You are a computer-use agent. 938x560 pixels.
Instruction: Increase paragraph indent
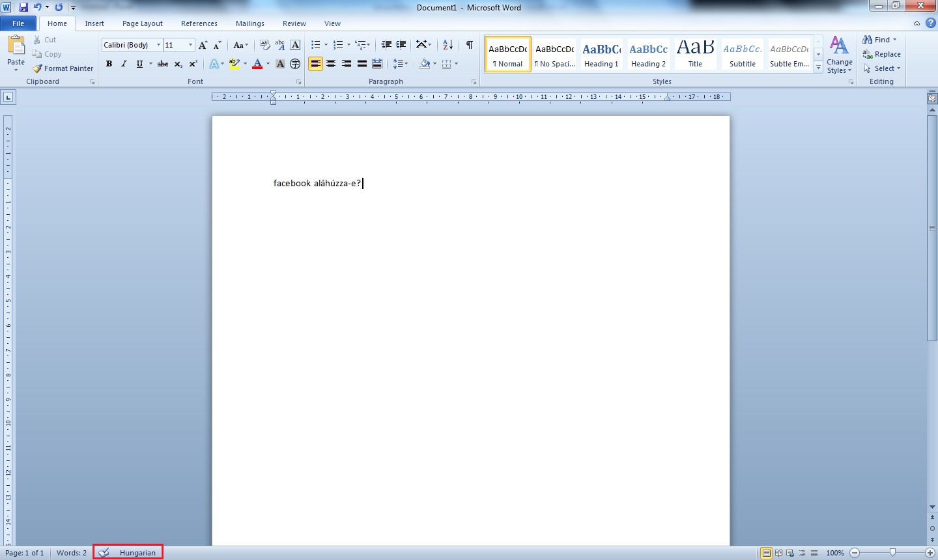[x=401, y=45]
